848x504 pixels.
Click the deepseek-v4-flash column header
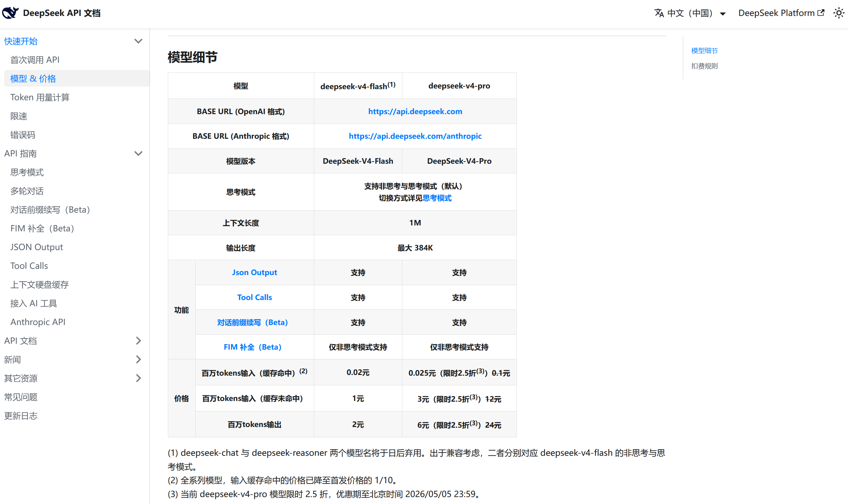coord(358,86)
